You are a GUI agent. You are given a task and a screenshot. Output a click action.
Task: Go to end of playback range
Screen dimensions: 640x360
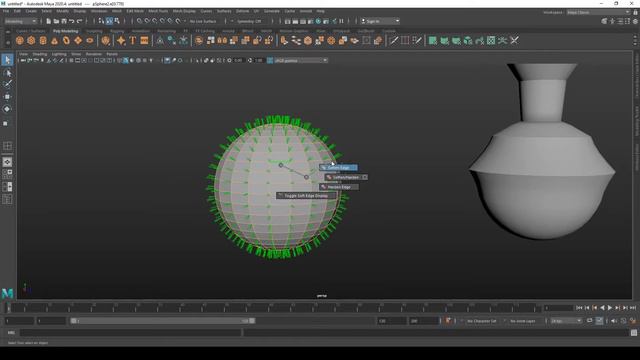[633, 308]
